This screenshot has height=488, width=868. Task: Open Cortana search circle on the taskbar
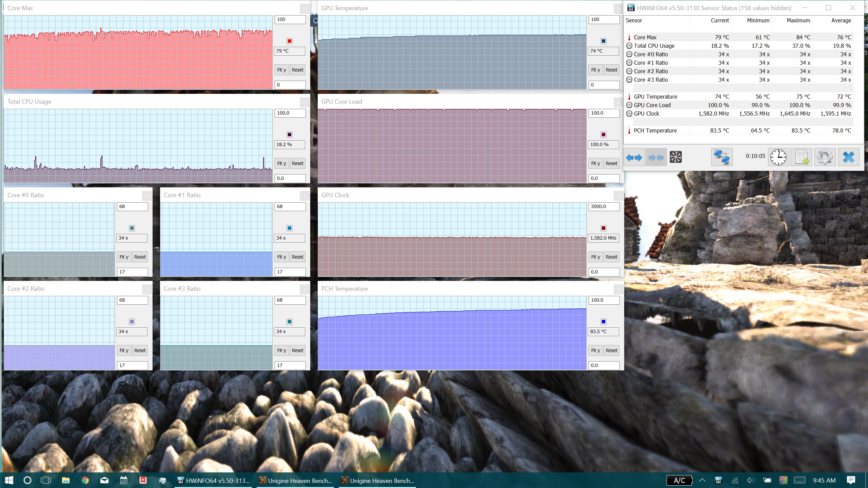tap(27, 480)
